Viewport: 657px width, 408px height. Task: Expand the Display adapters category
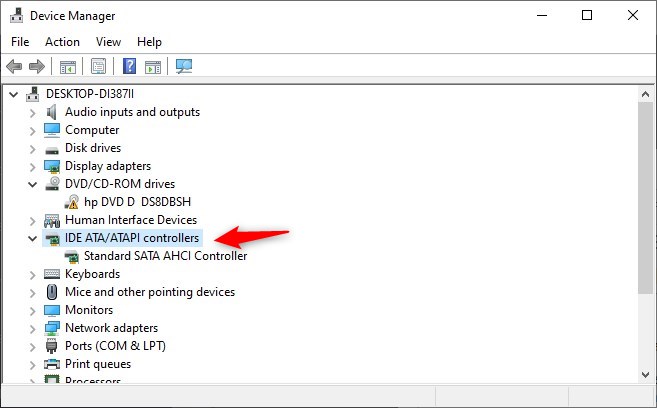pyautogui.click(x=33, y=166)
